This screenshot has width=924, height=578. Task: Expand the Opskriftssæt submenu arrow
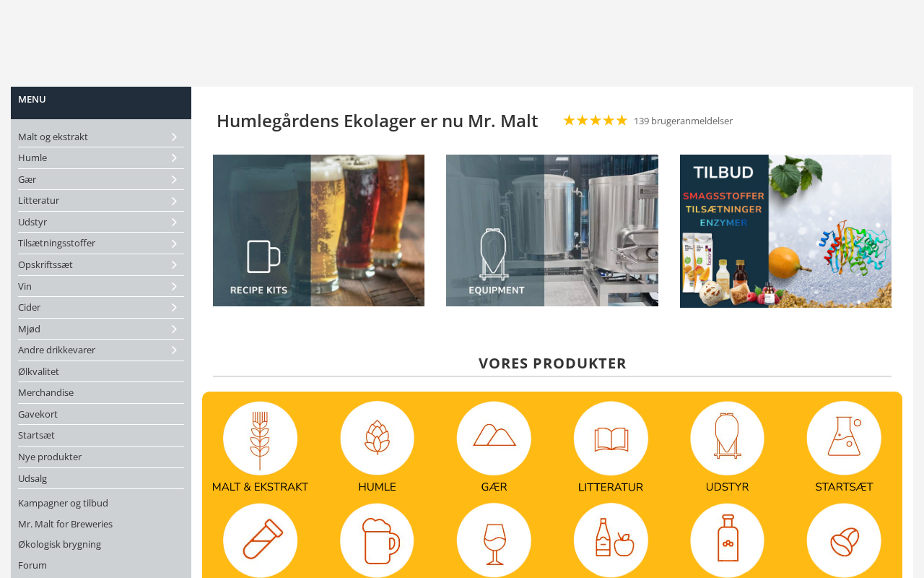coord(174,264)
